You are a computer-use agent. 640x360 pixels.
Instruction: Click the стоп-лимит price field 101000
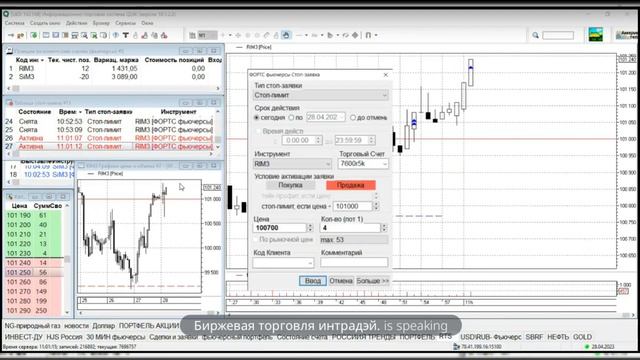[x=353, y=207]
